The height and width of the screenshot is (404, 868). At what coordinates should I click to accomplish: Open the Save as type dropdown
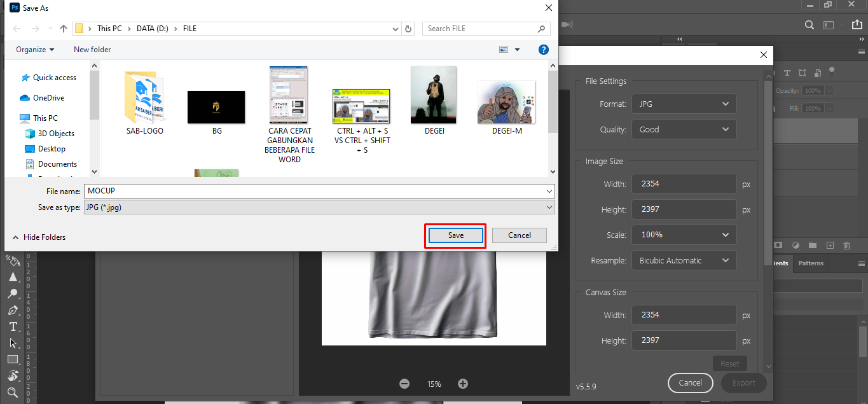319,207
